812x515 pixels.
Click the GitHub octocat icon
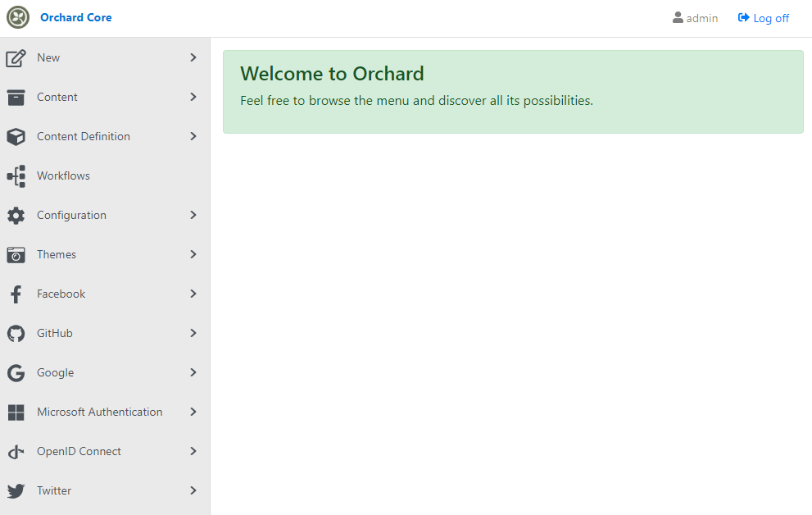tap(16, 334)
